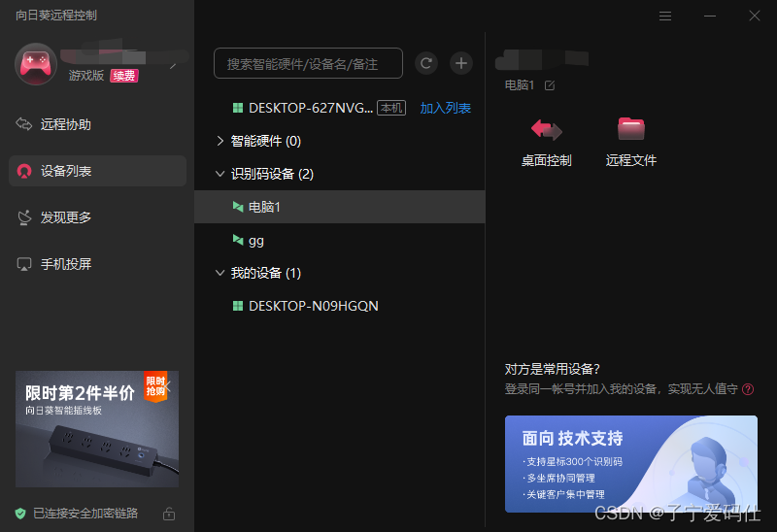Click the plus add device icon
This screenshot has height=532, width=777.
460,63
